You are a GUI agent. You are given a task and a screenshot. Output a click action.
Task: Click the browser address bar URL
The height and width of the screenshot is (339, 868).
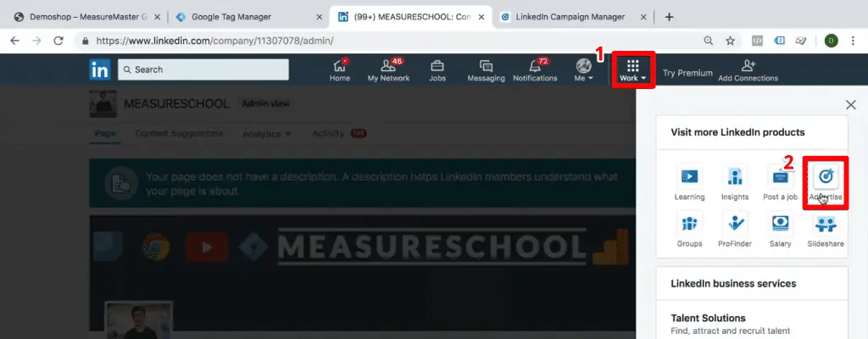tap(214, 41)
